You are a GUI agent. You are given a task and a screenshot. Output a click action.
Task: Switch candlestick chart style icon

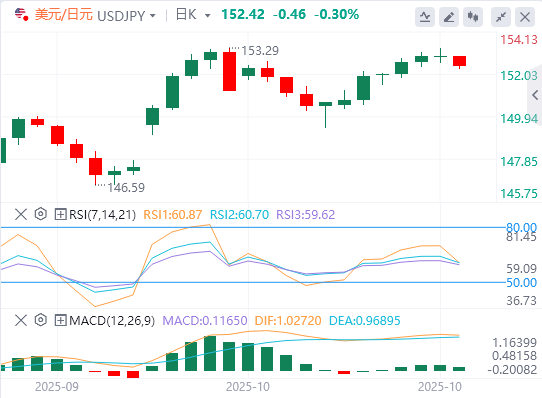click(x=473, y=17)
